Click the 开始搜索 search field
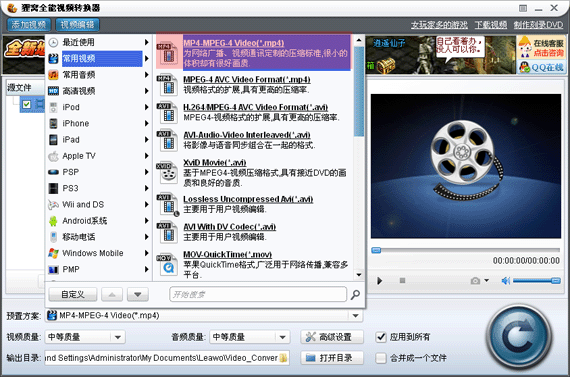This screenshot has height=377, width=570. click(258, 294)
